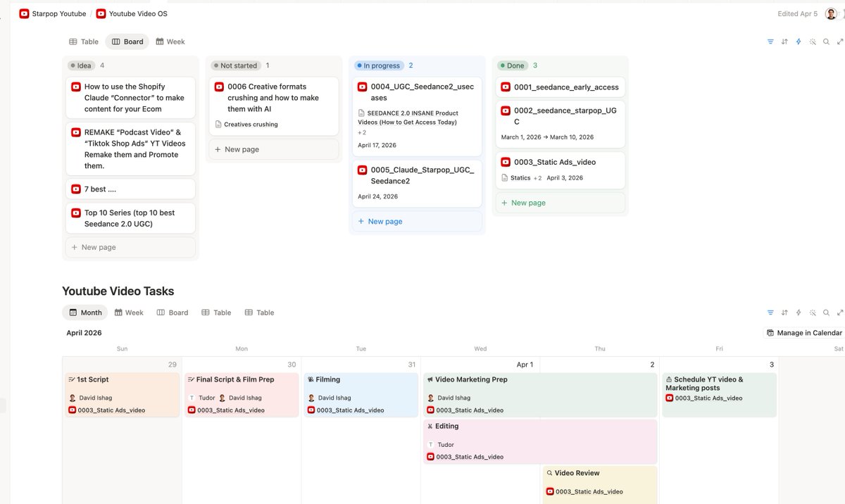Screen dimensions: 845x504
Task: Switch to Table view tab above the board
Action: pyautogui.click(x=84, y=42)
